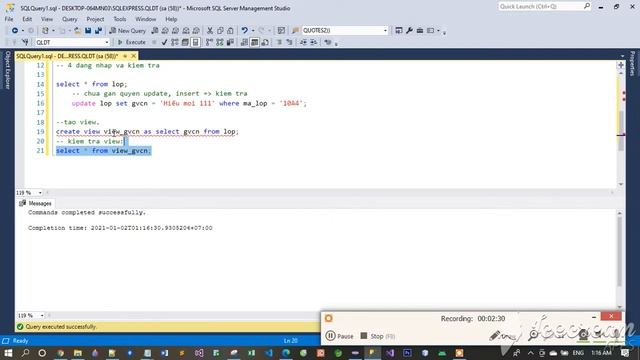The height and width of the screenshot is (360, 640).
Task: Select the Messages results tab
Action: (36, 203)
